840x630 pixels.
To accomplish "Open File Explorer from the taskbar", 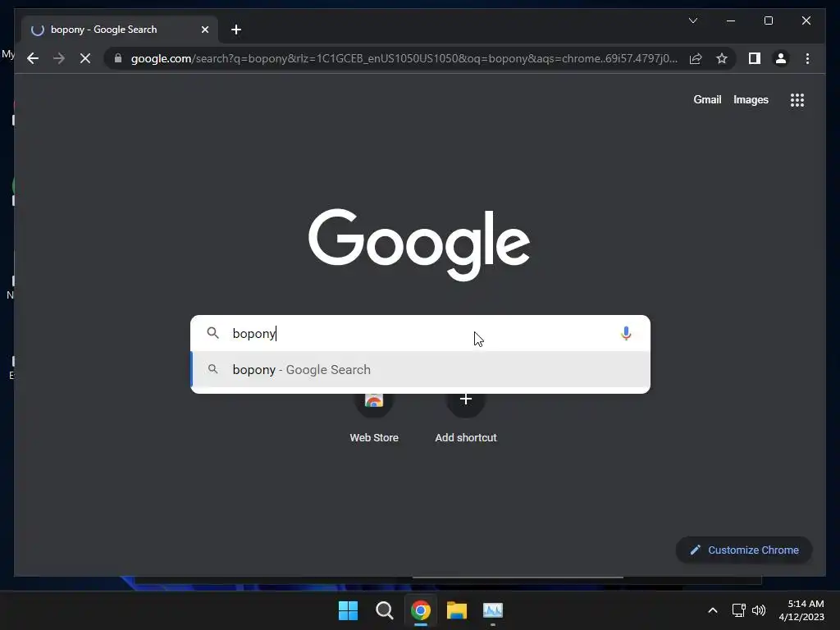I will tap(457, 610).
